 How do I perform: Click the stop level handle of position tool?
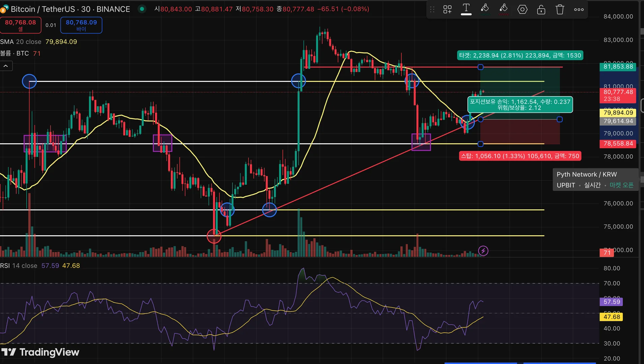tap(481, 144)
